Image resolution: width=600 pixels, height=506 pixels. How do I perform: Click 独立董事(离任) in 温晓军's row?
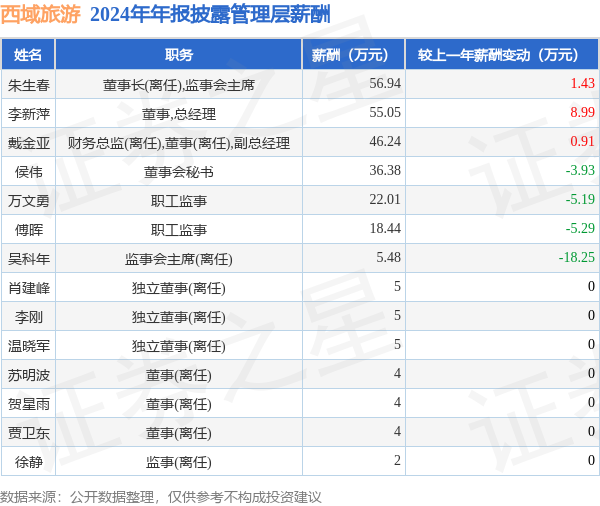179,346
